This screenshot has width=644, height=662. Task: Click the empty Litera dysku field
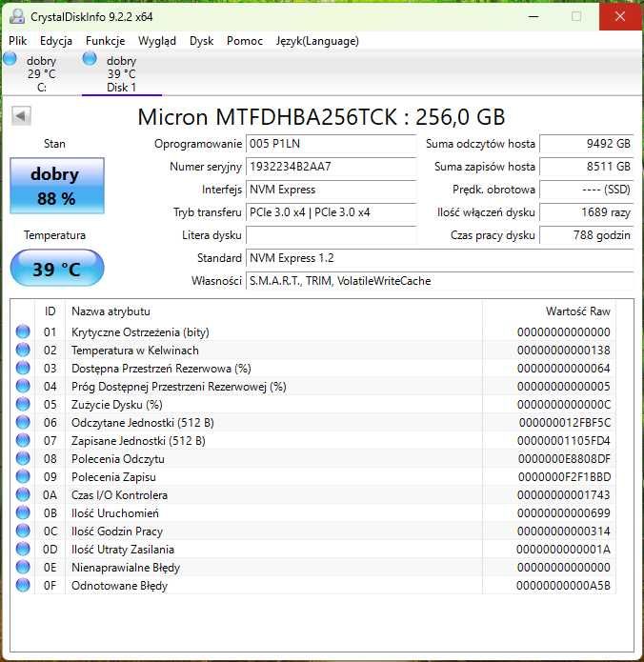(x=331, y=234)
